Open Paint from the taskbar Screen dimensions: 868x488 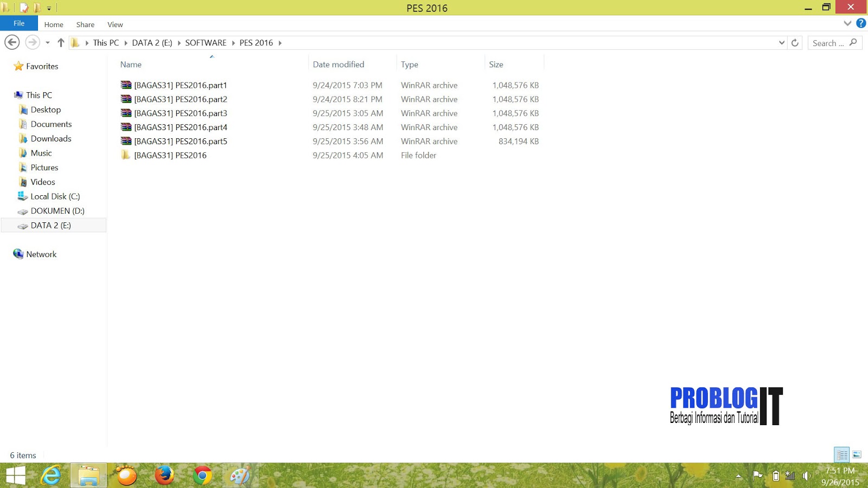(x=240, y=476)
